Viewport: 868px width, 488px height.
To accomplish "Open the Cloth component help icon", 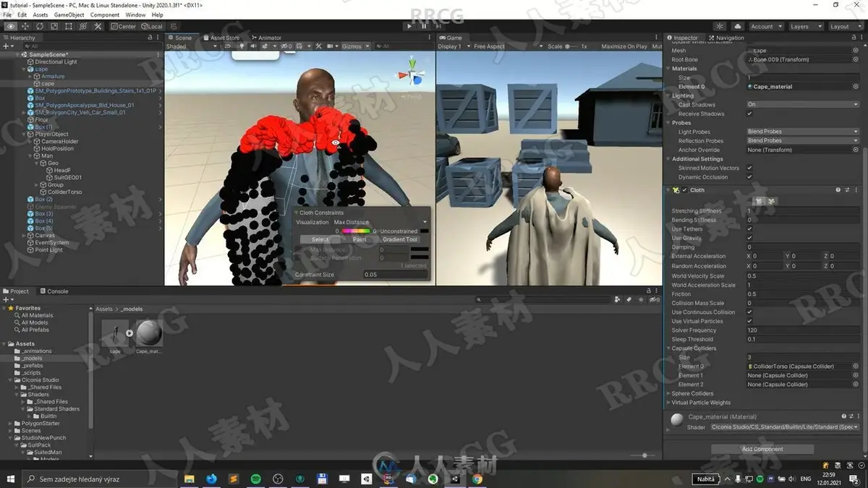I will click(839, 190).
